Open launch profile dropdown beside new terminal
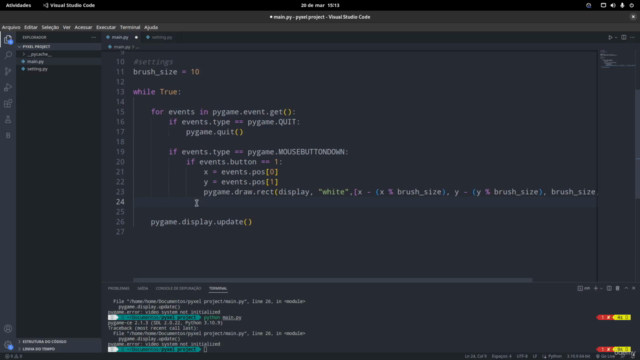Viewport: 640px width, 360px height. (x=601, y=288)
